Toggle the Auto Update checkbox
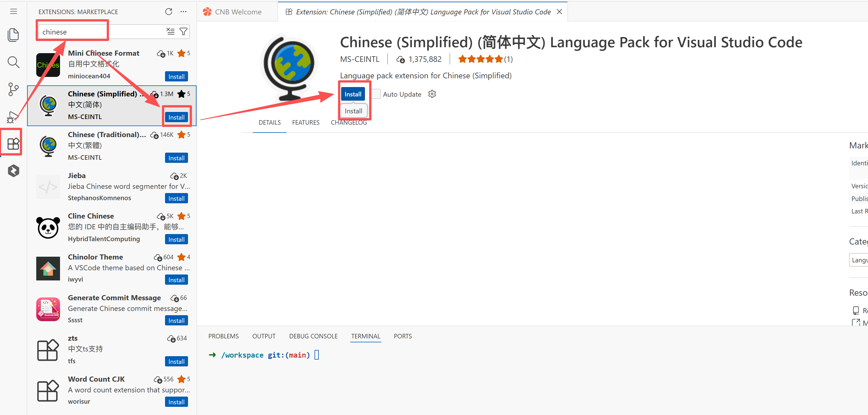This screenshot has width=868, height=415. click(376, 94)
